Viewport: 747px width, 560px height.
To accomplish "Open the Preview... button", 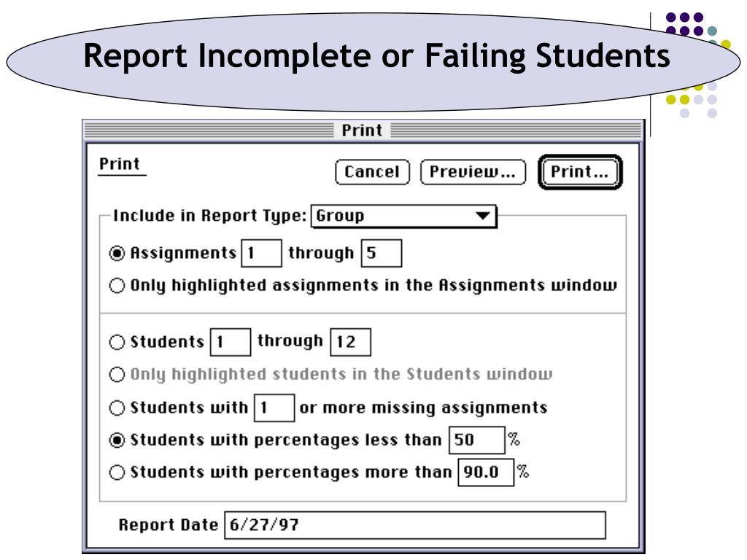I will tap(473, 172).
